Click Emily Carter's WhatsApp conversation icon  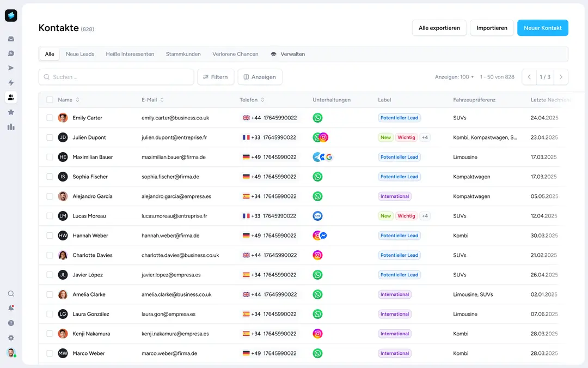click(x=317, y=118)
